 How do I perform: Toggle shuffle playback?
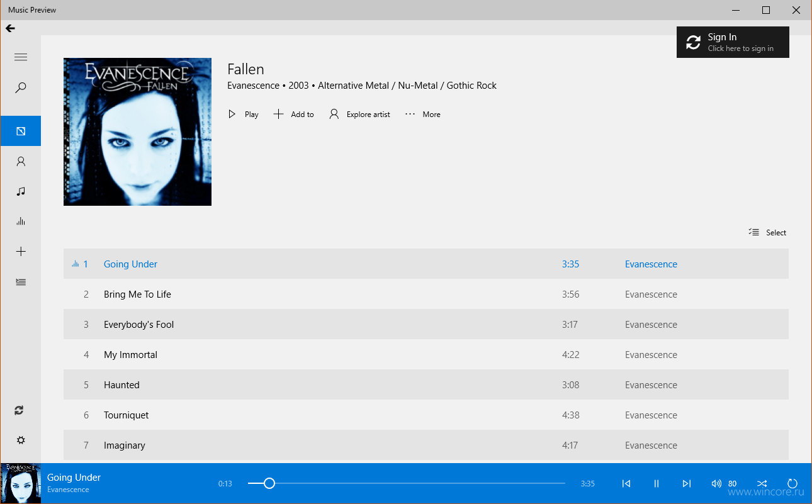point(762,483)
